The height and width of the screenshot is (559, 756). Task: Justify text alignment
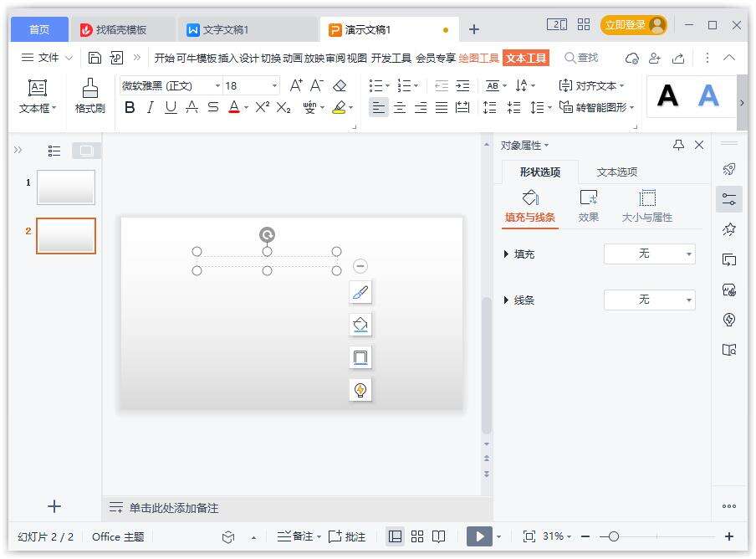(442, 107)
